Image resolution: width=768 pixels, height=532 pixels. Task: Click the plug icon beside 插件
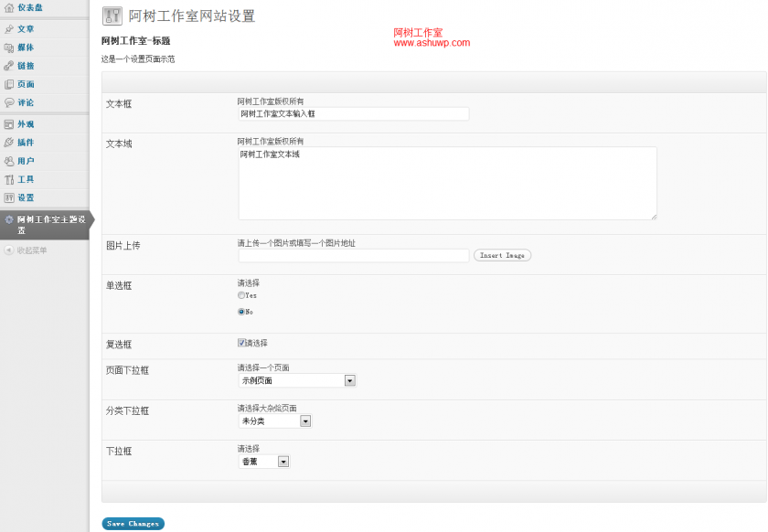click(x=9, y=143)
